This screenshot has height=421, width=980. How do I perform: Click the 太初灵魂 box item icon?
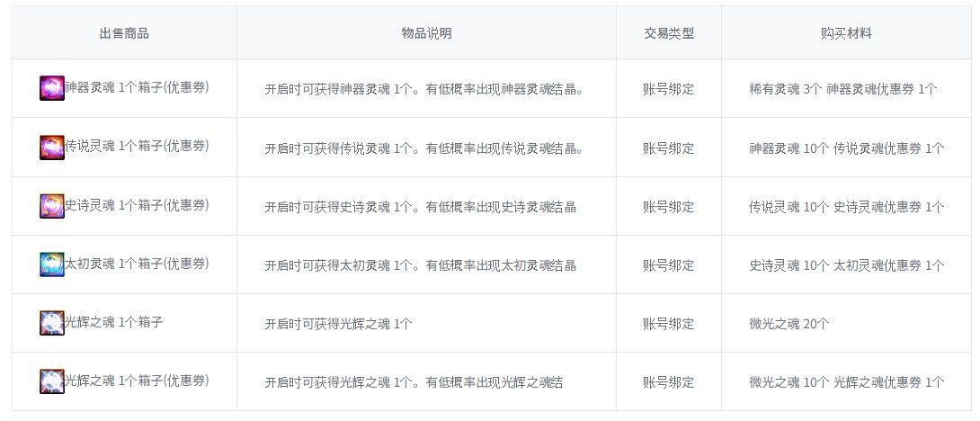click(52, 264)
